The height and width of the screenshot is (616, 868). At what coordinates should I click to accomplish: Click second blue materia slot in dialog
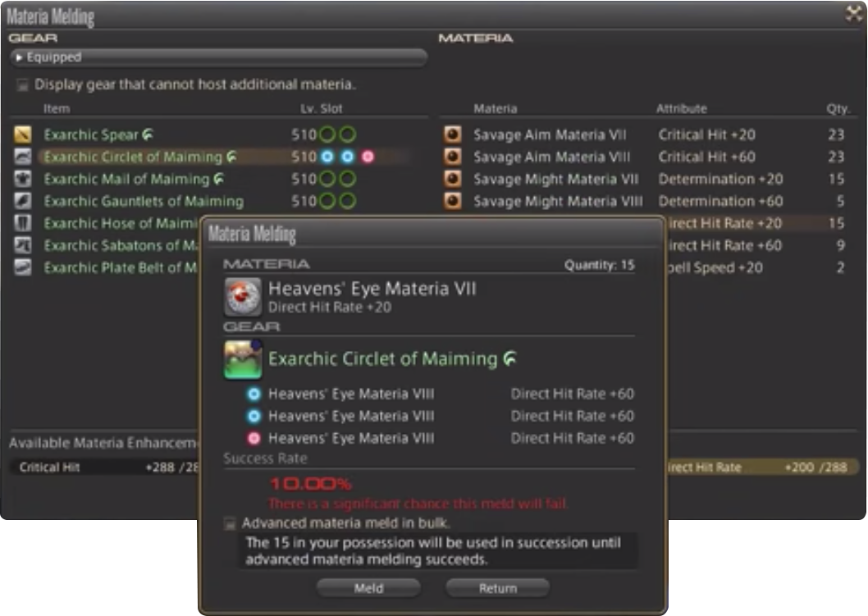(x=254, y=416)
